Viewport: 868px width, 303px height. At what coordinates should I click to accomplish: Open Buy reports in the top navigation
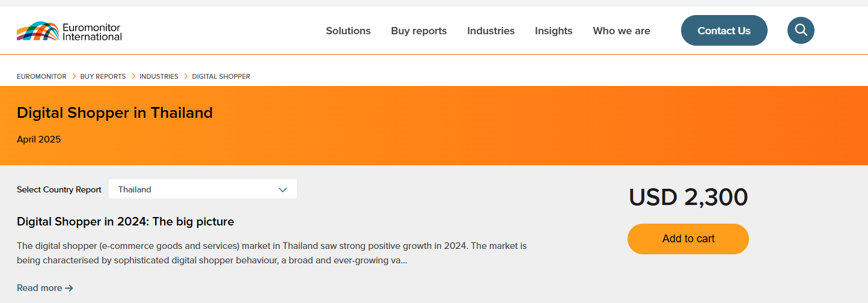(419, 31)
